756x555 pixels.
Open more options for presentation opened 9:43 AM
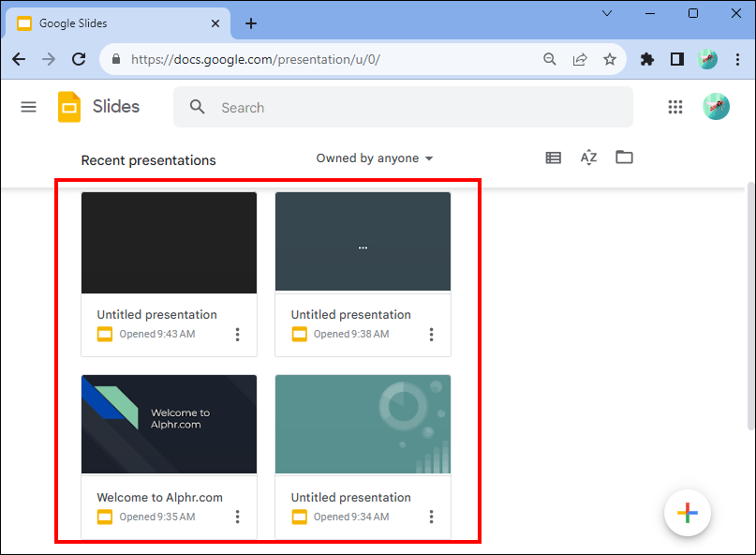coord(237,335)
